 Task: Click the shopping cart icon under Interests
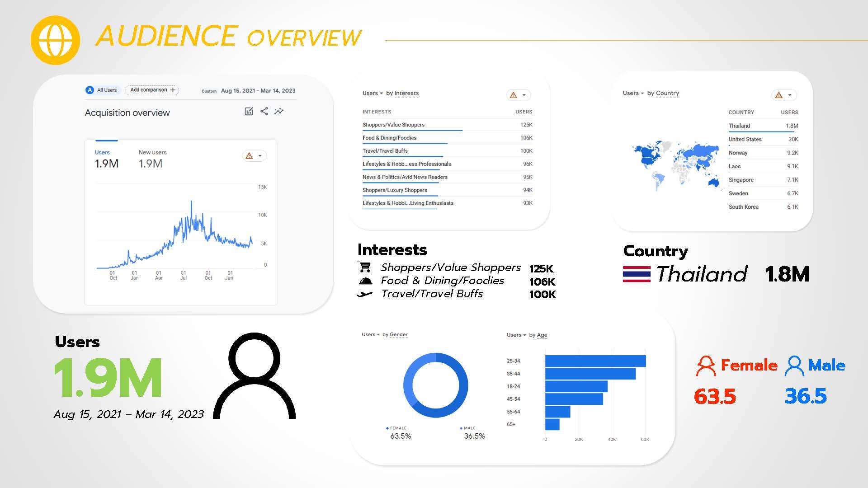pyautogui.click(x=364, y=267)
